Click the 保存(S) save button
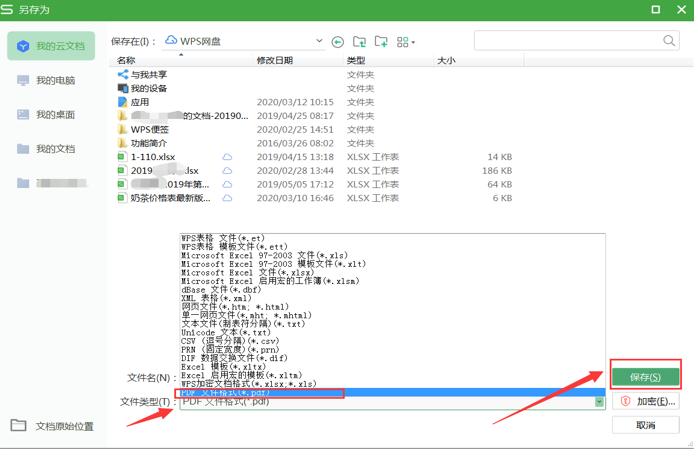698x456 pixels. click(645, 377)
